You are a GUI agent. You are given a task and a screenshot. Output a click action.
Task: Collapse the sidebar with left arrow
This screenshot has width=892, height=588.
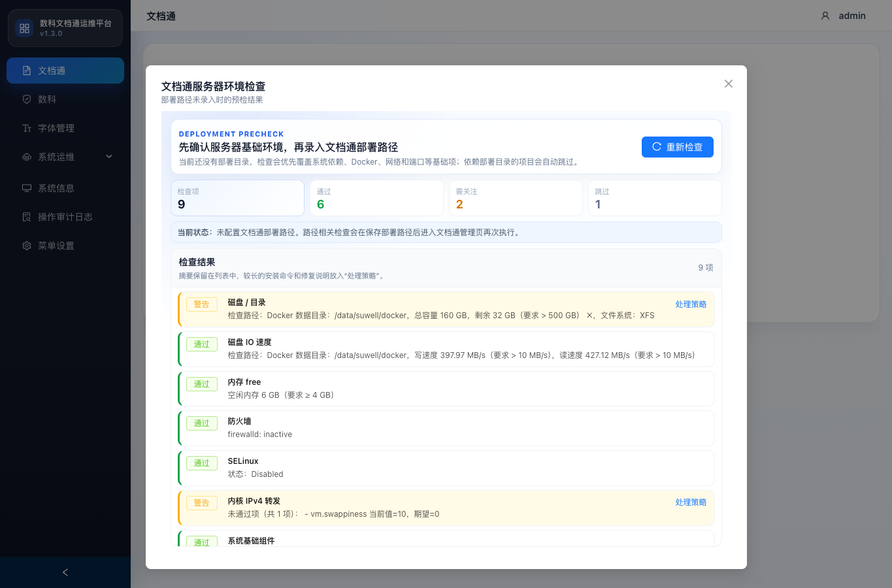pos(65,572)
